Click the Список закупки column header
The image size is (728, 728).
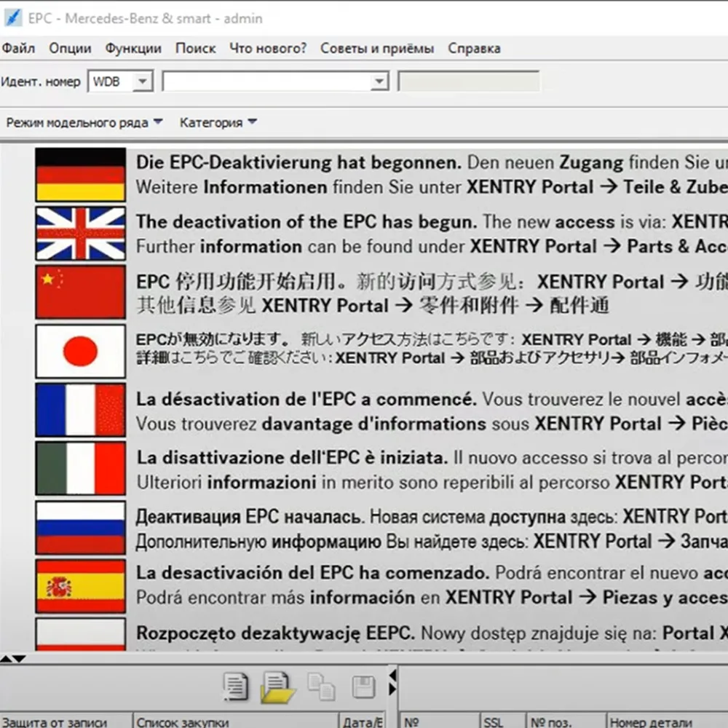[236, 721]
